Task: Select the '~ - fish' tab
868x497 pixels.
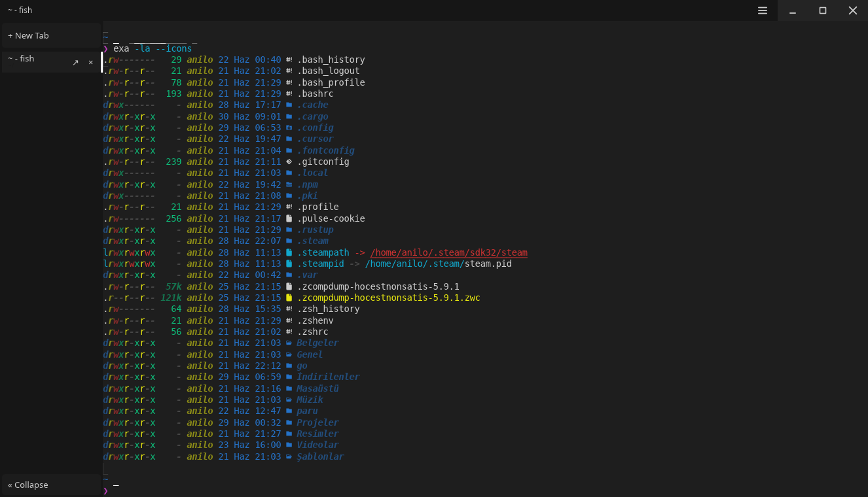Action: [51, 62]
